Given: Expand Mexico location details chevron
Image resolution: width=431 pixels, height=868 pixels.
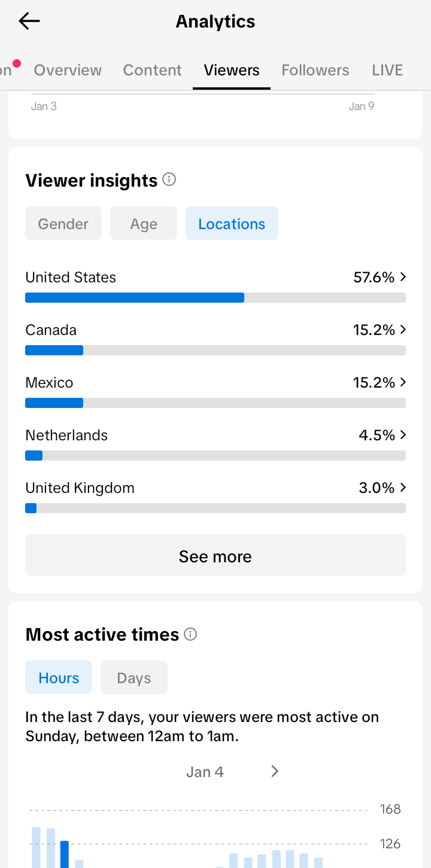Looking at the screenshot, I should 403,382.
